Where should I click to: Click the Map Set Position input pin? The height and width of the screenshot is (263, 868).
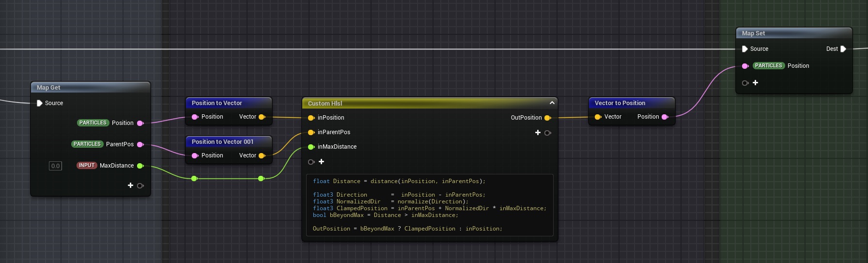(x=745, y=66)
